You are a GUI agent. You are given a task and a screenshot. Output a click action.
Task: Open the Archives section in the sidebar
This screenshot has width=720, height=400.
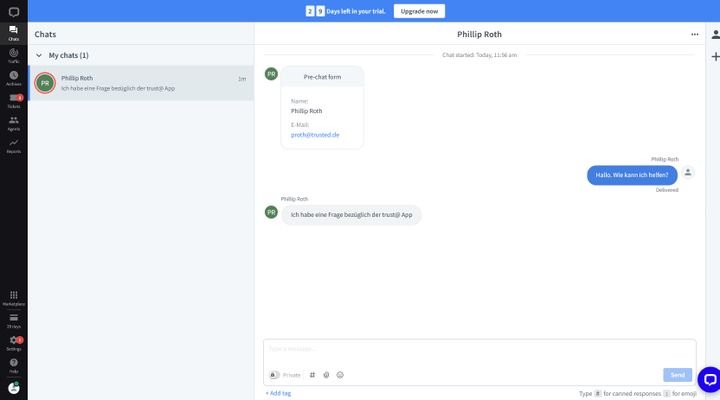[x=14, y=78]
